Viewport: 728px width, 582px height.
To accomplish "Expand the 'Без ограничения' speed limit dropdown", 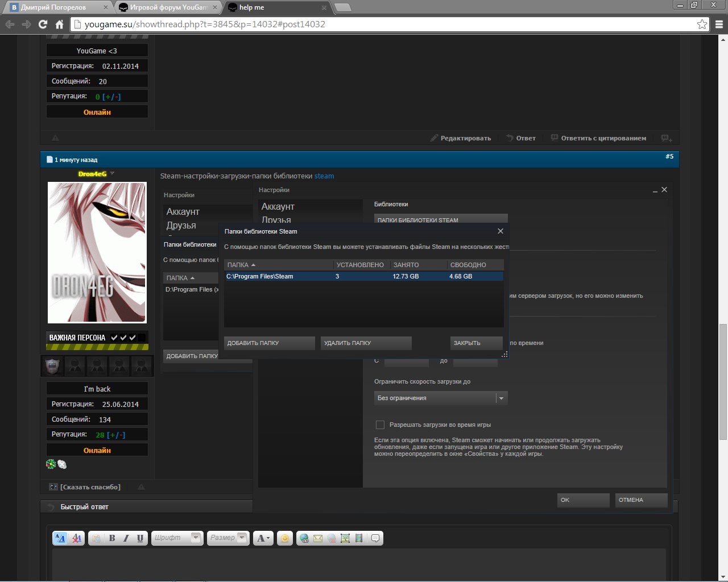I will [x=501, y=398].
